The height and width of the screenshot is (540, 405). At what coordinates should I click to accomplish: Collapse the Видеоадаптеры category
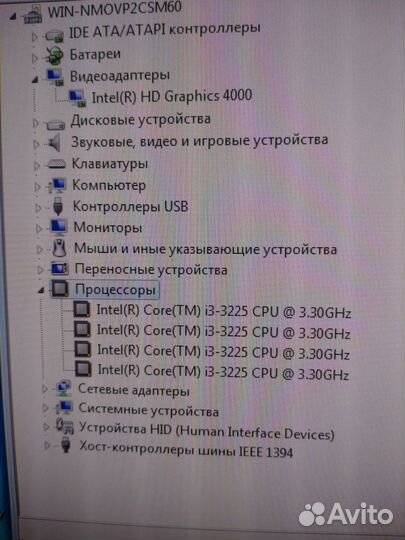[x=35, y=80]
